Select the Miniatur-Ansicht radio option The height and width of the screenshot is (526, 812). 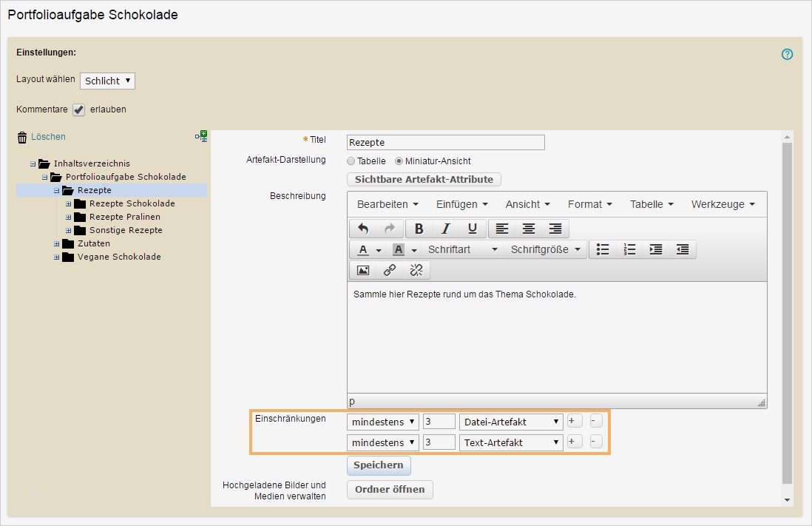399,161
